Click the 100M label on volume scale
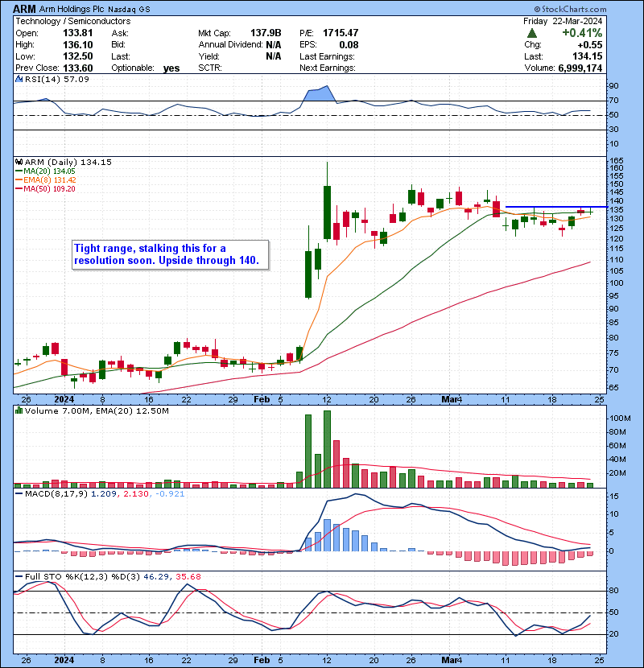 click(x=620, y=419)
